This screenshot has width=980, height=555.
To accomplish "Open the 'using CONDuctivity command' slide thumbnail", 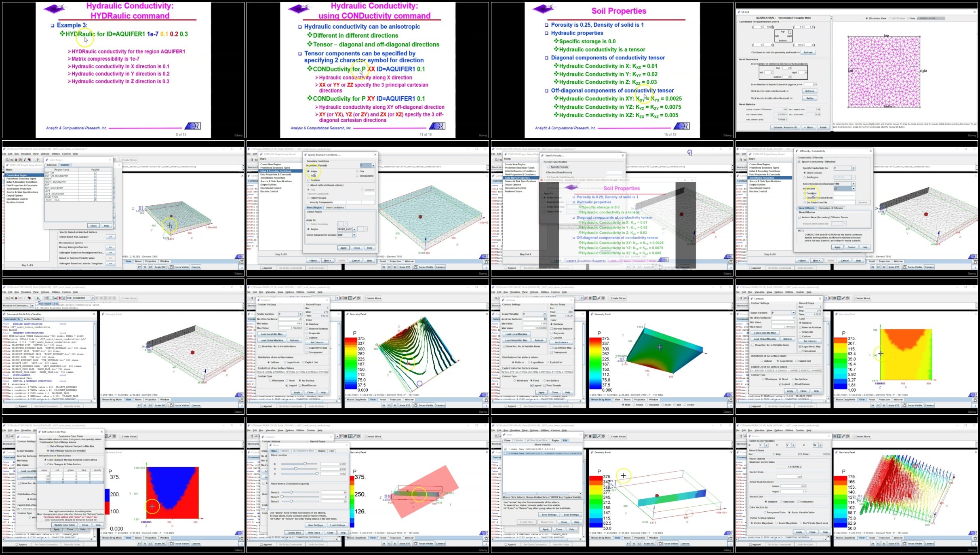I will click(x=368, y=70).
